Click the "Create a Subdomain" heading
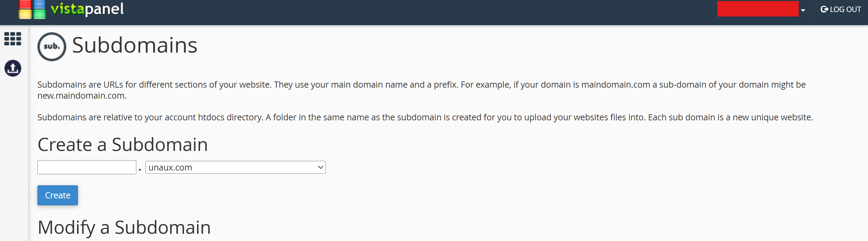This screenshot has height=241, width=868. click(x=123, y=144)
